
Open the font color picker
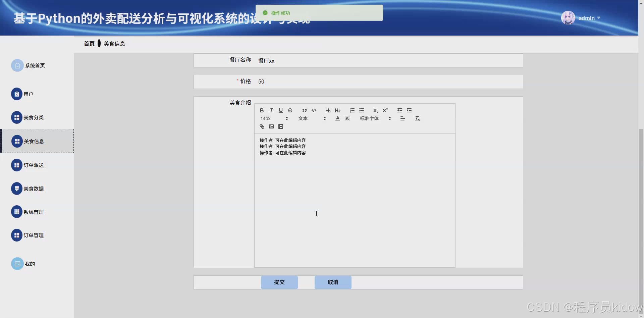pos(337,118)
